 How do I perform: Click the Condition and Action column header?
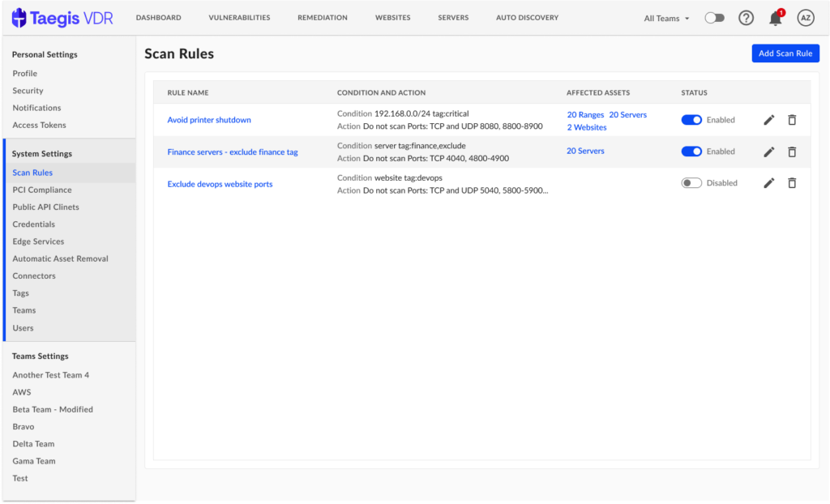tap(381, 92)
